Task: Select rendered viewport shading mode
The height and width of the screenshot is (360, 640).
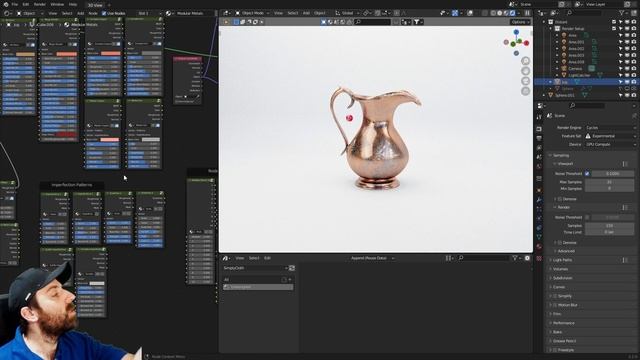Action: point(513,13)
